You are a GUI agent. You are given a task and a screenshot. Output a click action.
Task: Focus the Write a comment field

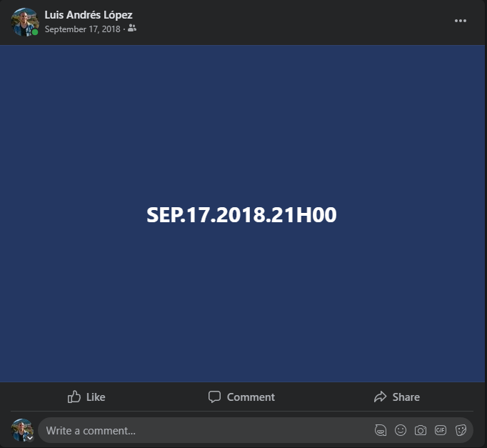(x=256, y=430)
